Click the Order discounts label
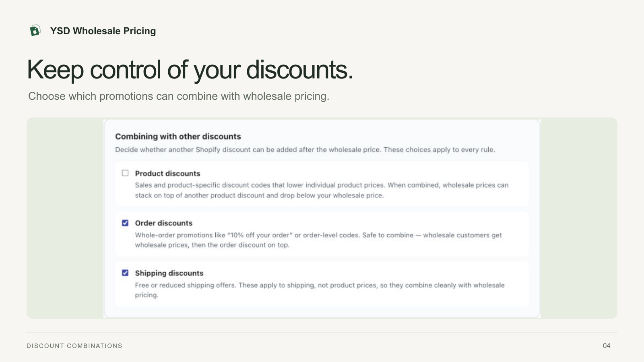Screen dimensions: 644x362 [x=164, y=223]
